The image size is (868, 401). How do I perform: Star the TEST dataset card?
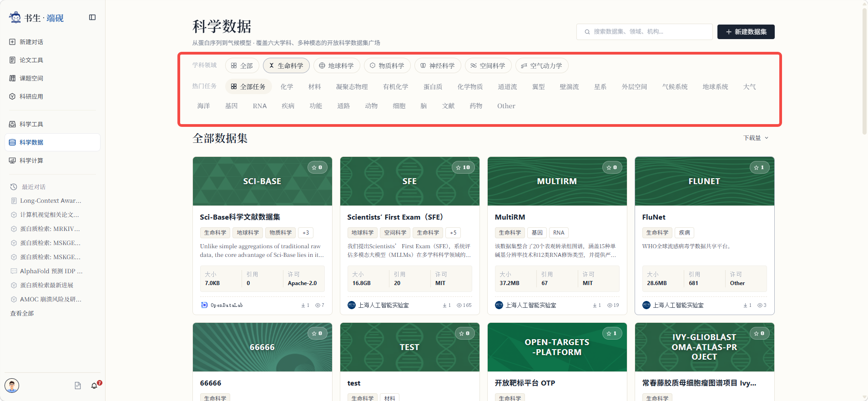[x=464, y=333]
